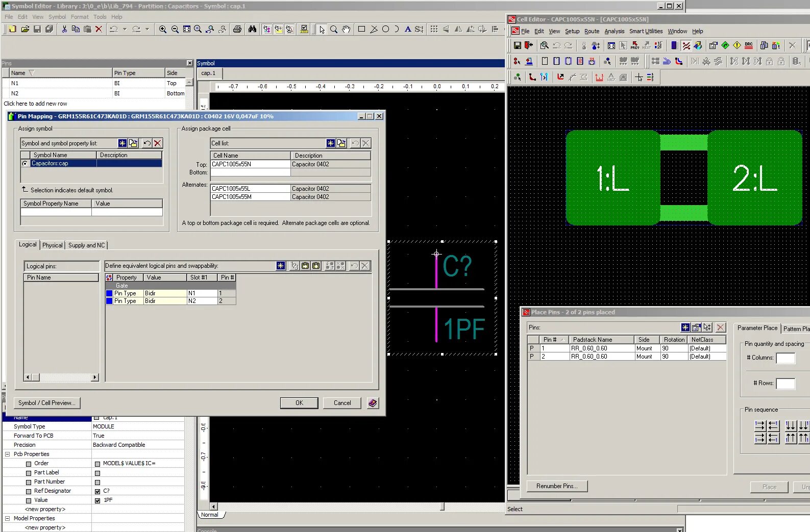810x532 pixels.
Task: Click DRC icon in Cell Editor toolbar
Action: point(749,45)
